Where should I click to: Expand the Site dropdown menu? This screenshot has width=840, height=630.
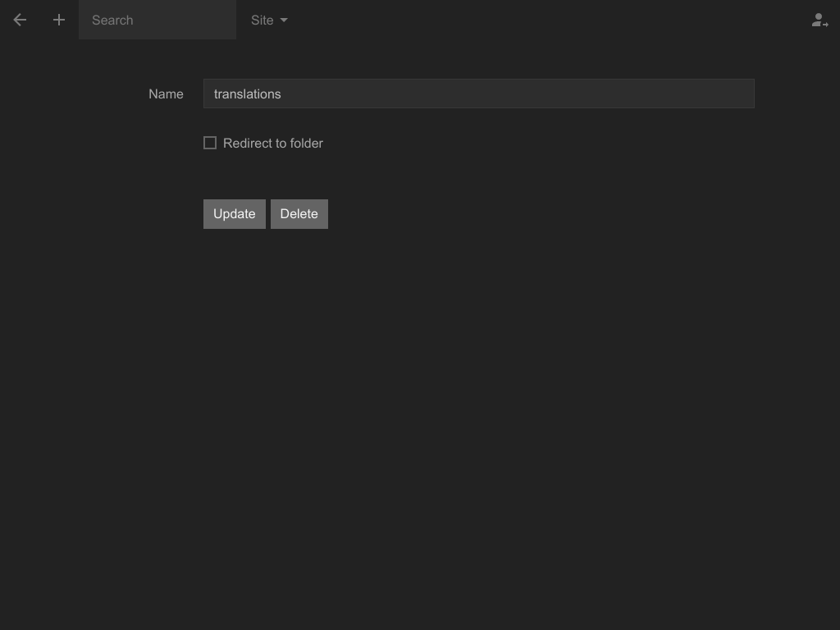[x=269, y=20]
